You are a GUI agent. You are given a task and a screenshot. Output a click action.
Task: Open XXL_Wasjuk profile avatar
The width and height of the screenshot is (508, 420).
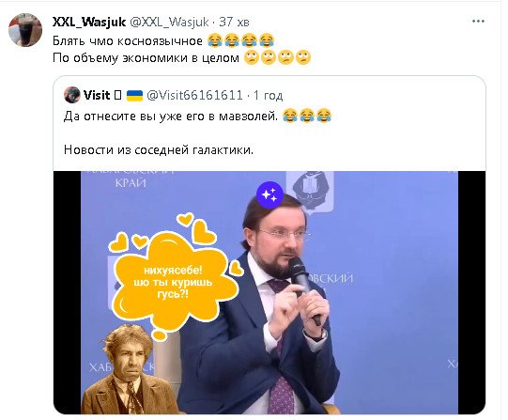(25, 30)
